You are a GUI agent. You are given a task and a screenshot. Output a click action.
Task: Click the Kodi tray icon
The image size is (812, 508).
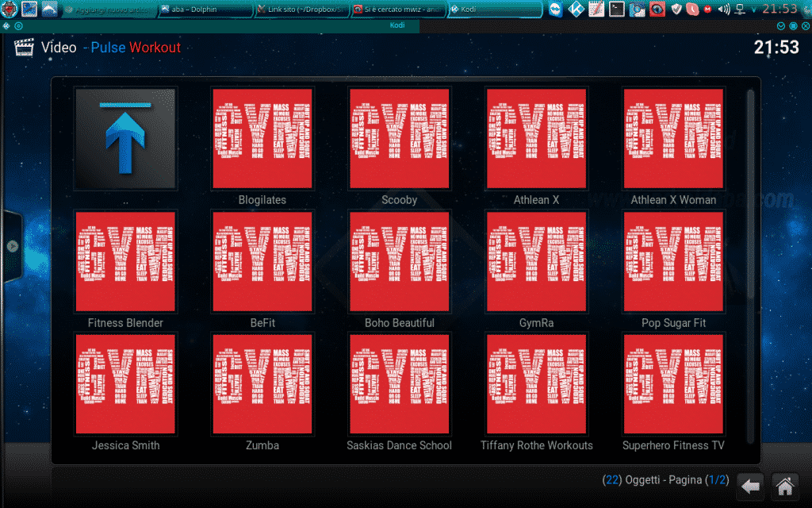(576, 9)
